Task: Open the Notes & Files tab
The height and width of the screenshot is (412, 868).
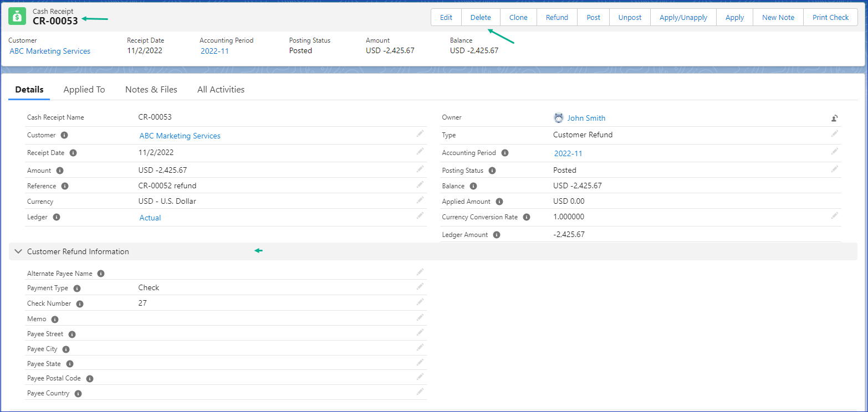Action: tap(151, 89)
